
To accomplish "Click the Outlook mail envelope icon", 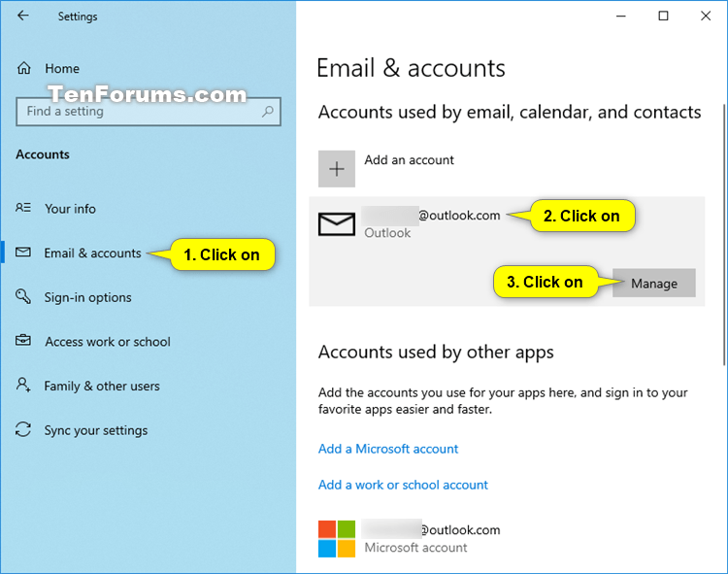I will coord(337,223).
